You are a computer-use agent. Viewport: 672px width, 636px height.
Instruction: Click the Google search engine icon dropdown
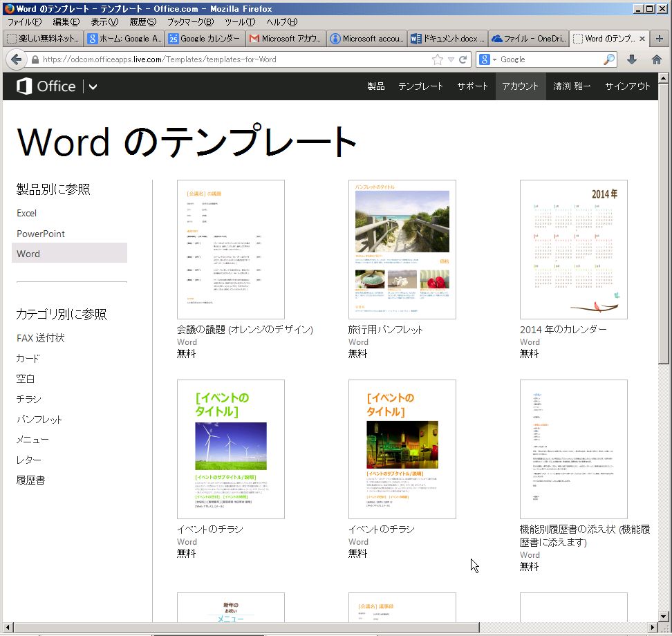point(487,59)
